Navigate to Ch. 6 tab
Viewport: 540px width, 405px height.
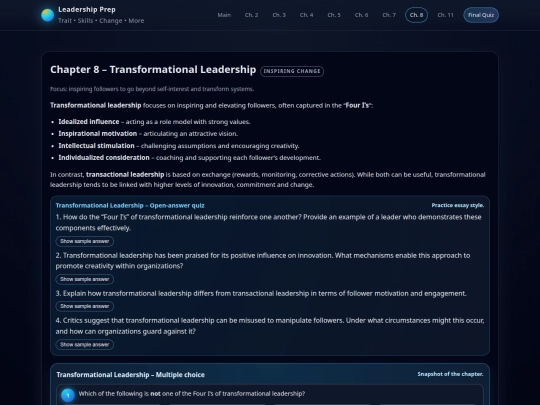[361, 15]
